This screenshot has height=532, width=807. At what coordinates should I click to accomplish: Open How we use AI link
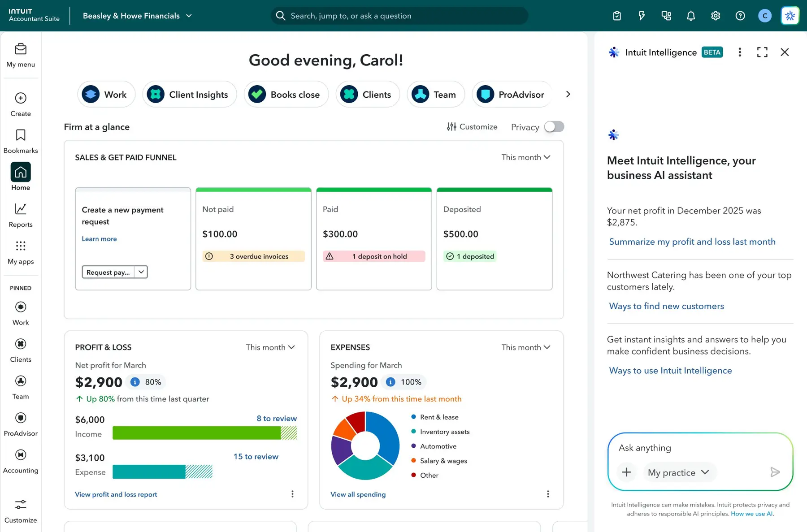click(752, 514)
